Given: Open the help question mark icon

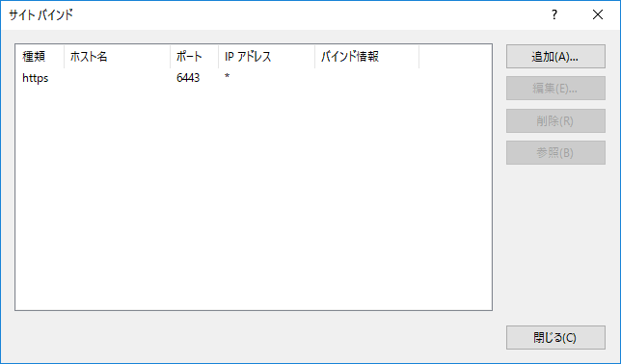Looking at the screenshot, I should tap(554, 15).
